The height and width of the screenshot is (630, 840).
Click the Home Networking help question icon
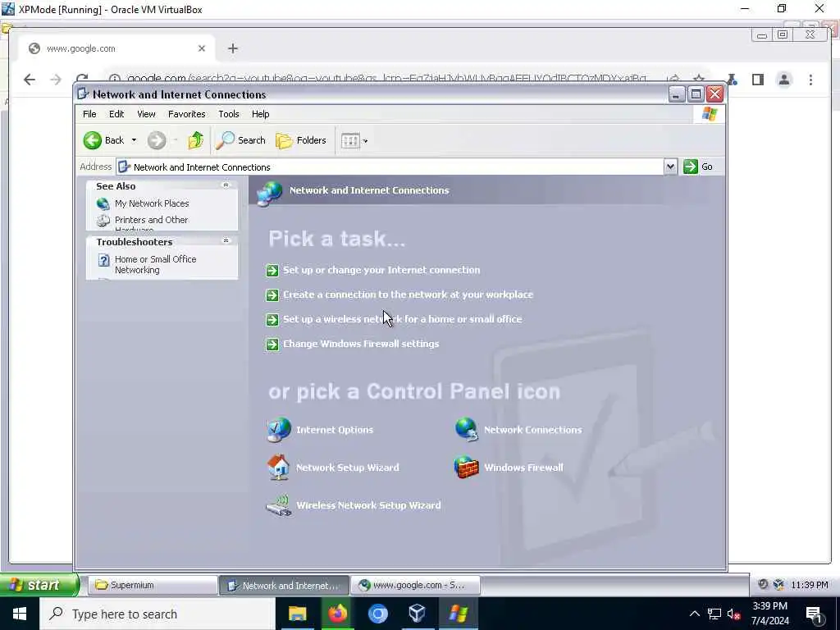pyautogui.click(x=104, y=260)
